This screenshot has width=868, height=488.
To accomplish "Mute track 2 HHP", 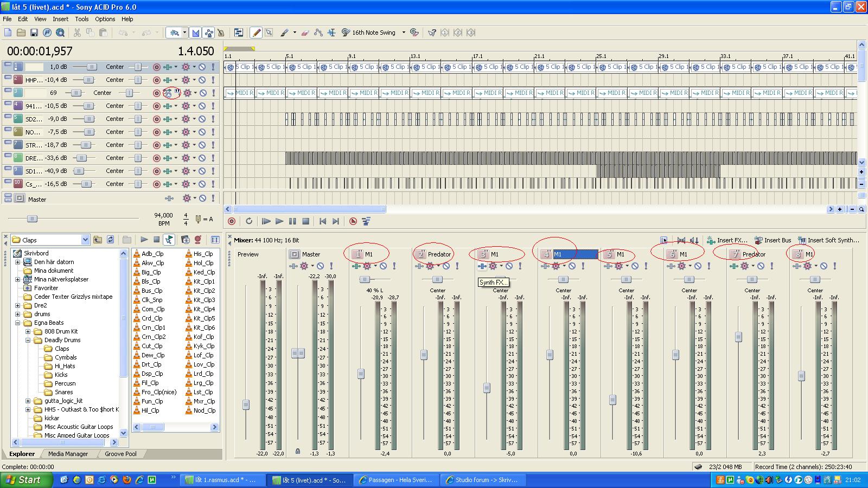I will [x=202, y=80].
